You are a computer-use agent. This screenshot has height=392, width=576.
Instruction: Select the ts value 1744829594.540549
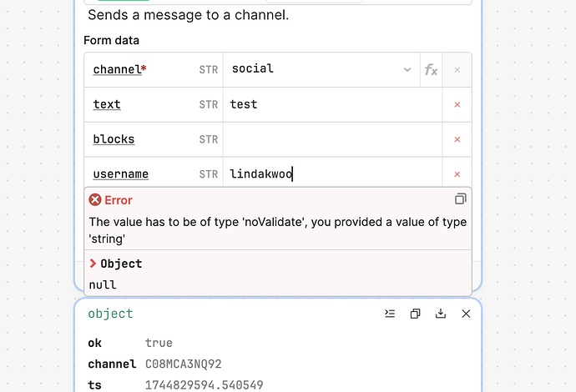[x=204, y=384]
